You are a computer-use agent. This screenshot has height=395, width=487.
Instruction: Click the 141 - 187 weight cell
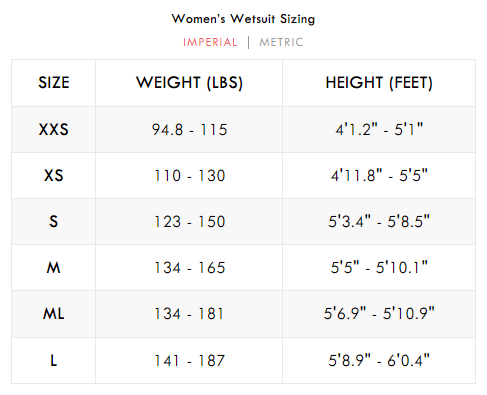point(189,360)
